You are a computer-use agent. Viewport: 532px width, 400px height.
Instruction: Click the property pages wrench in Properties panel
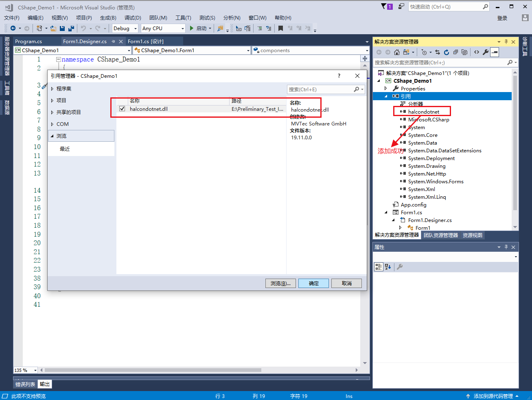(x=400, y=267)
